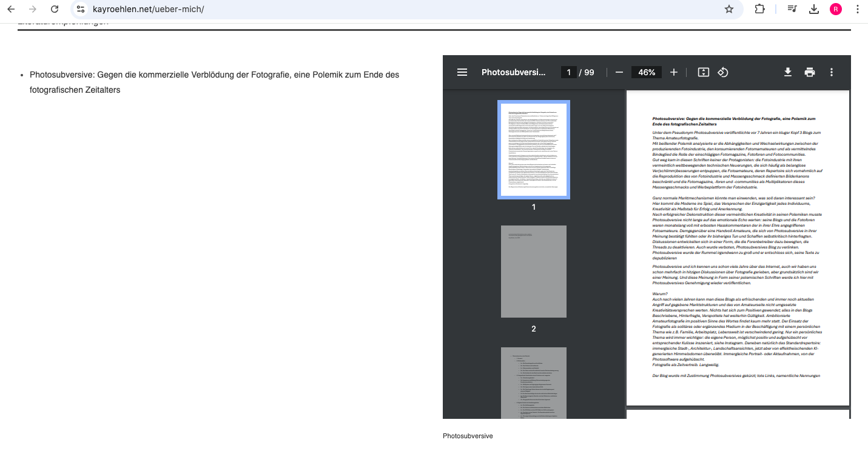868x454 pixels.
Task: Toggle the PDF sidebar hamburger menu
Action: point(462,72)
